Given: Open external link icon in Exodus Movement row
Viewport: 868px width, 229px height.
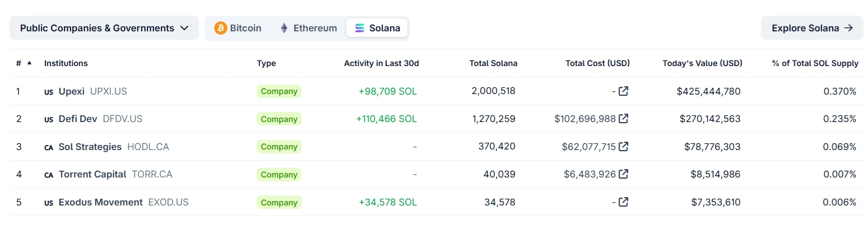Looking at the screenshot, I should pos(623,202).
